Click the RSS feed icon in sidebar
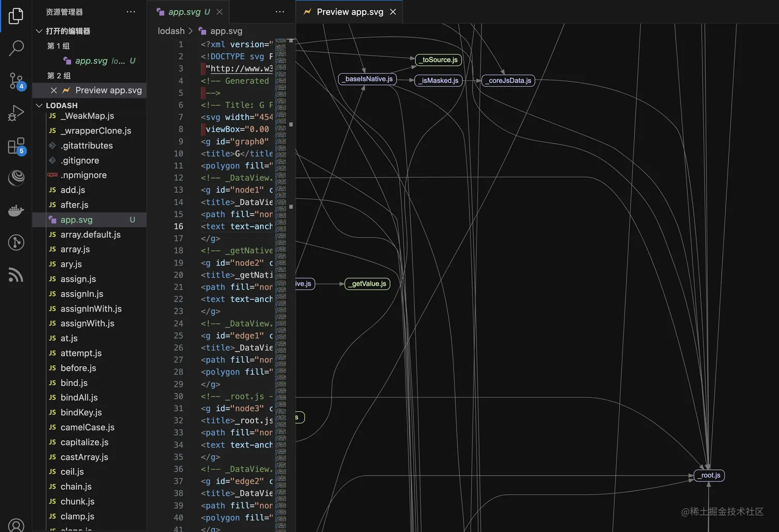This screenshot has width=779, height=532. coord(16,275)
